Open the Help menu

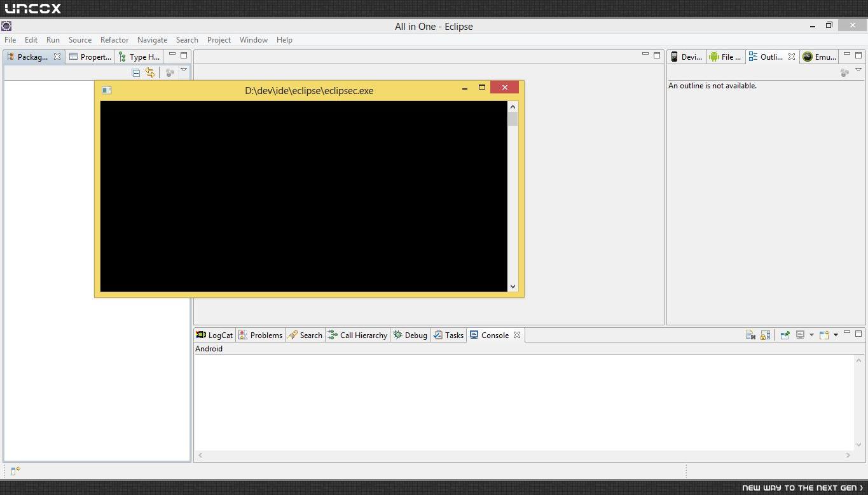tap(284, 39)
